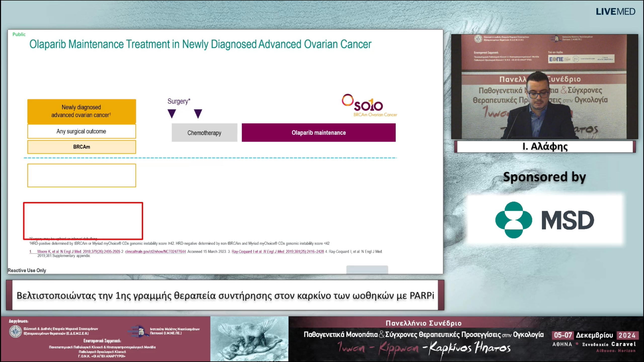The width and height of the screenshot is (644, 362).
Task: Click the SOLO BRCAm Ovarian Cancer logo
Action: [369, 105]
